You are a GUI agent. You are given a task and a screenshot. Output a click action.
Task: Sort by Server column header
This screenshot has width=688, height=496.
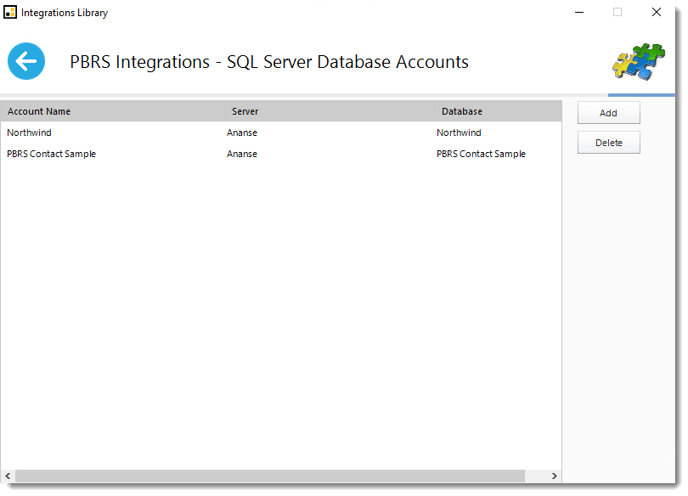coord(245,111)
